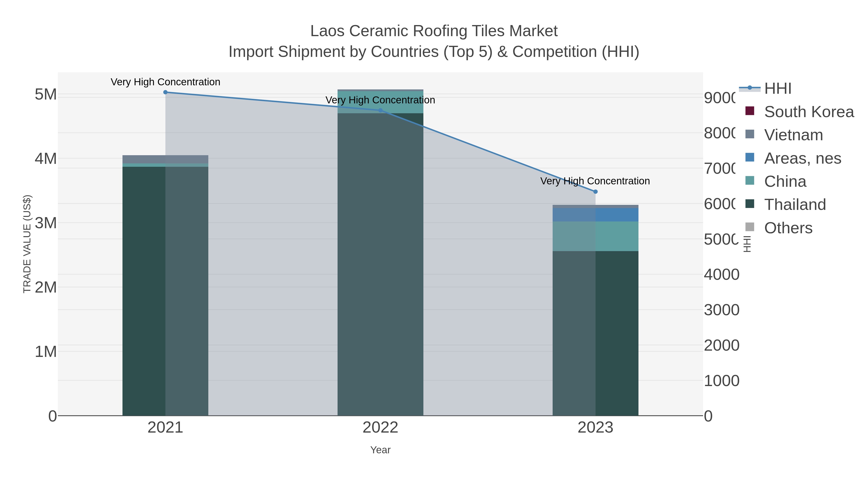This screenshot has width=868, height=488.
Task: Click the HHI line marker icon in legend
Action: (750, 88)
